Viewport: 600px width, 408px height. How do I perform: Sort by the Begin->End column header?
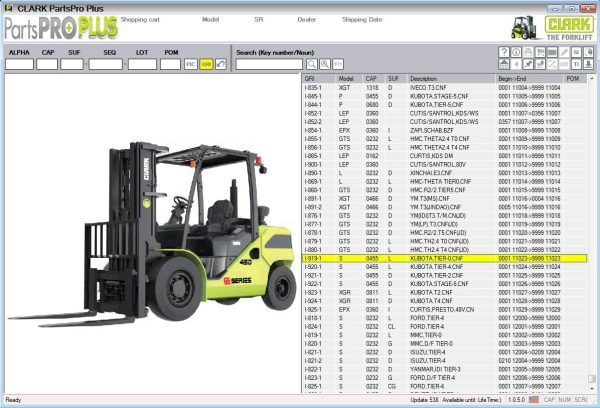tap(529, 78)
